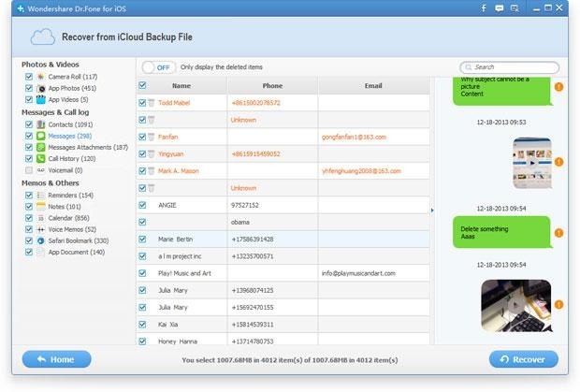The image size is (580, 392).
Task: Click the search register icon in title bar
Action: [515, 8]
